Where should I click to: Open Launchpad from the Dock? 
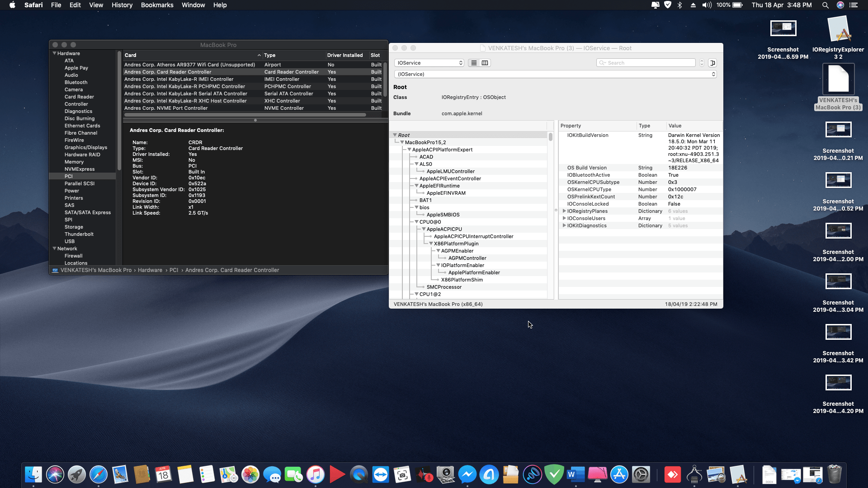click(x=76, y=474)
